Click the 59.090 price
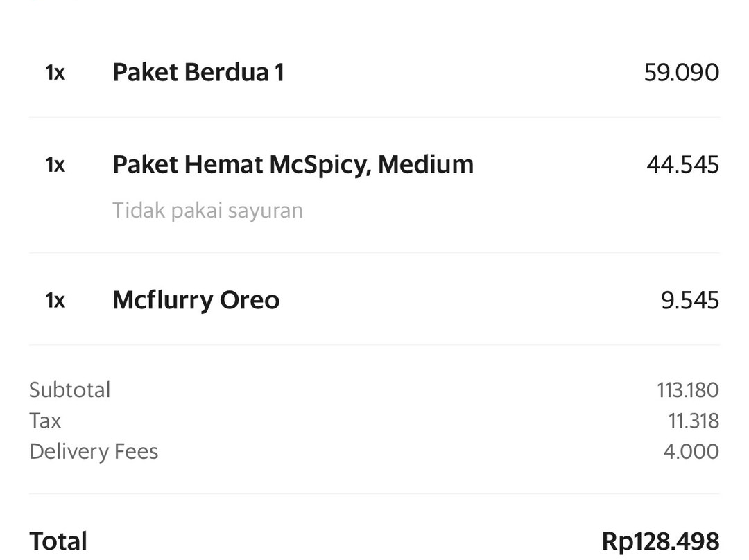 [x=682, y=73]
